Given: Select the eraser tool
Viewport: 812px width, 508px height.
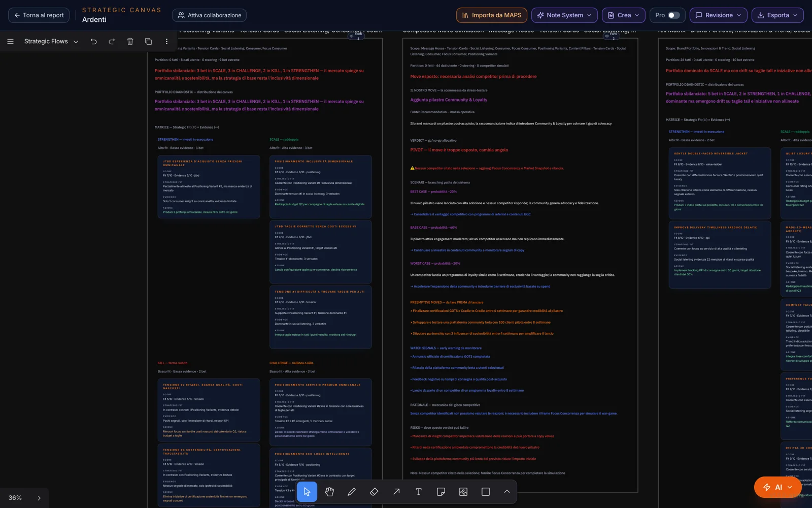Looking at the screenshot, I should click(x=374, y=492).
